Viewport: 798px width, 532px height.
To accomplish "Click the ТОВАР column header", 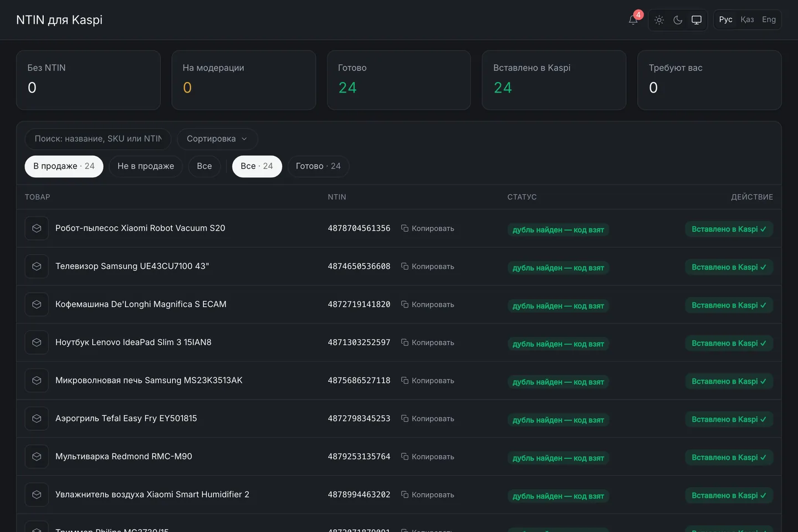I will (x=38, y=197).
